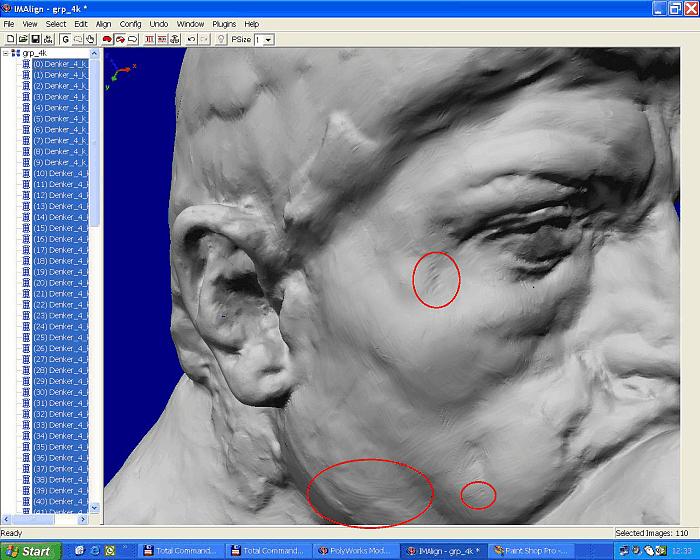This screenshot has width=700, height=560.
Task: Toggle the G button in the toolbar
Action: pyautogui.click(x=65, y=39)
